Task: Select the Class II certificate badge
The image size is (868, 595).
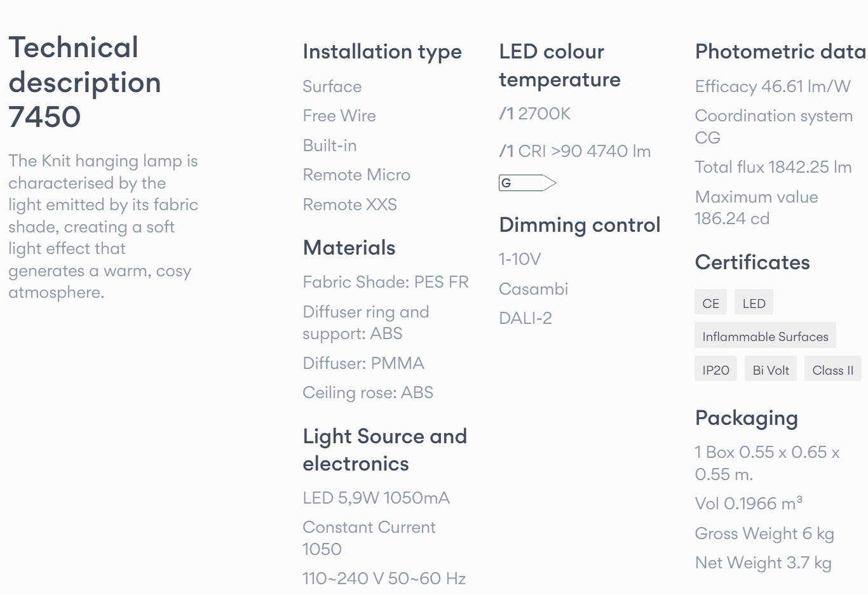Action: (x=833, y=370)
